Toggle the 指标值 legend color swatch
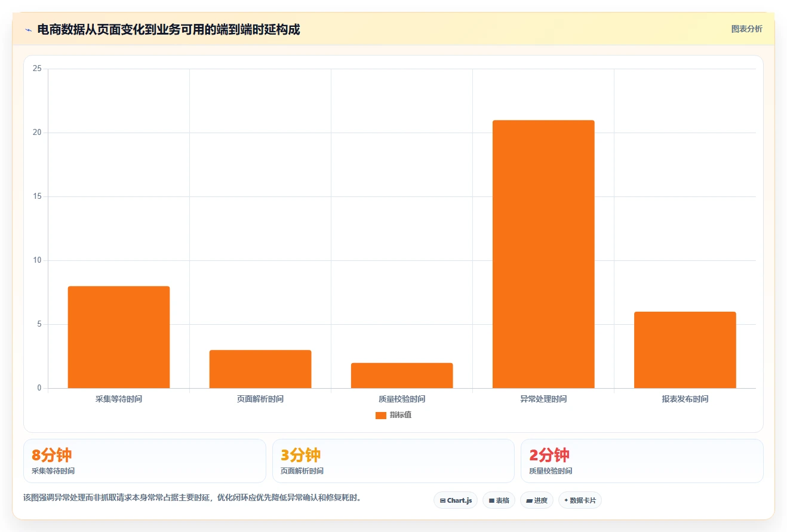 380,416
